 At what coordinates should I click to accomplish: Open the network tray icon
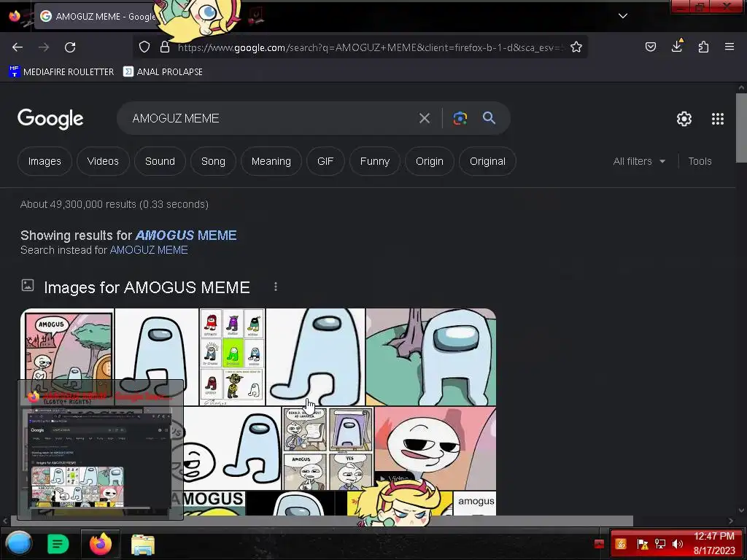(659, 544)
